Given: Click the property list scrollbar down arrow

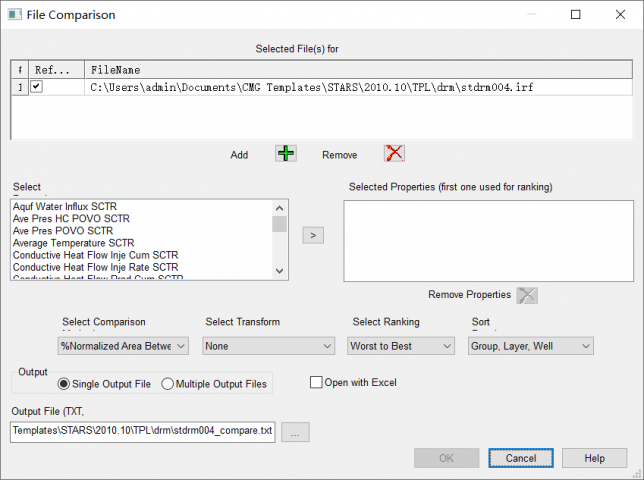Looking at the screenshot, I should click(x=279, y=271).
